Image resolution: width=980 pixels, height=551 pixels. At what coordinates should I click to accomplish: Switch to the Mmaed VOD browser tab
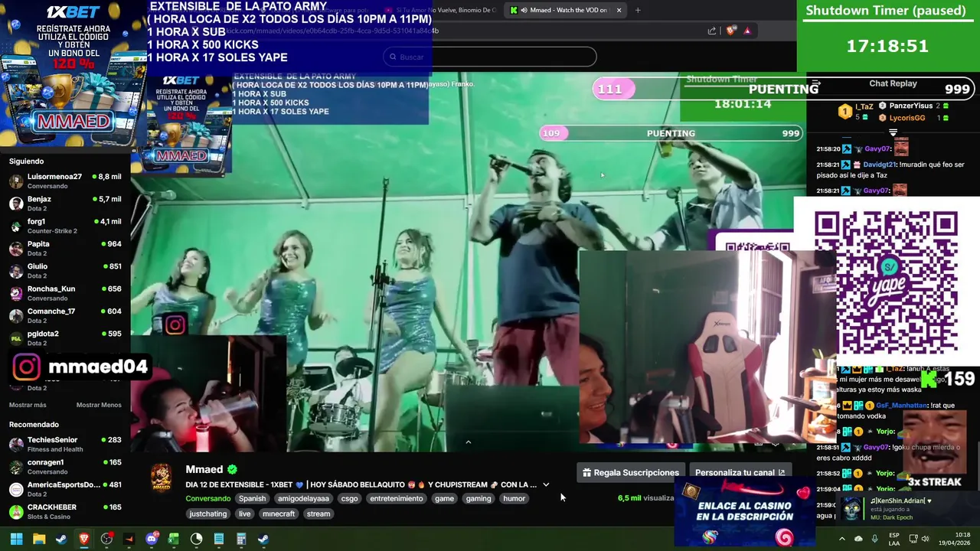[567, 10]
